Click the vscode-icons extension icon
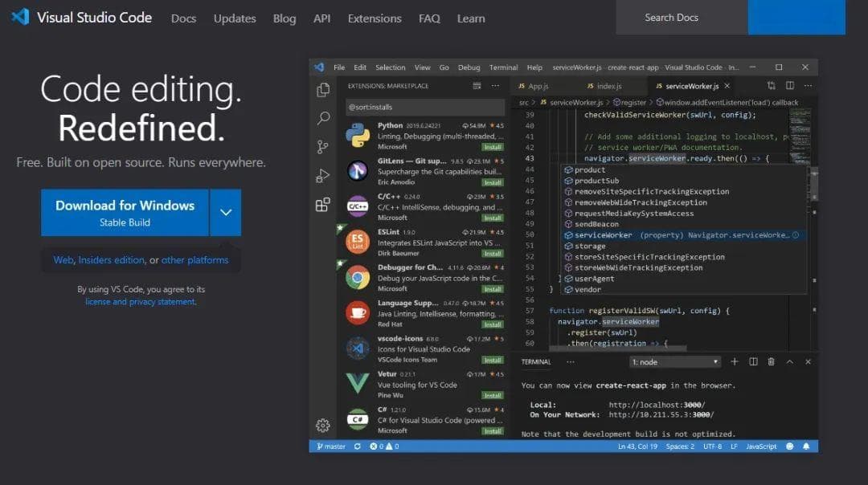The width and height of the screenshot is (868, 485). click(358, 348)
